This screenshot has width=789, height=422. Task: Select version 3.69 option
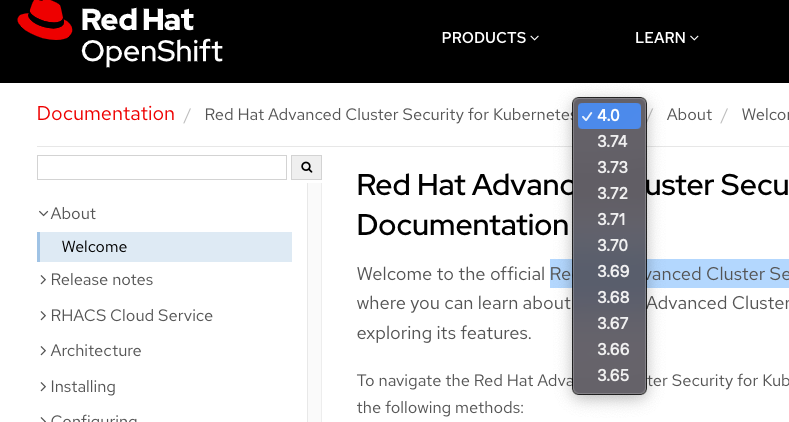612,271
